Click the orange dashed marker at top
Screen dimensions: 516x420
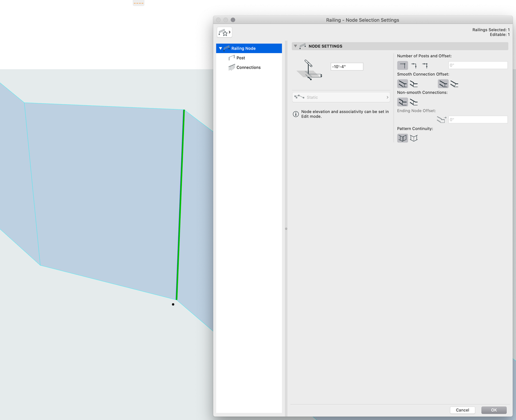[x=138, y=3]
